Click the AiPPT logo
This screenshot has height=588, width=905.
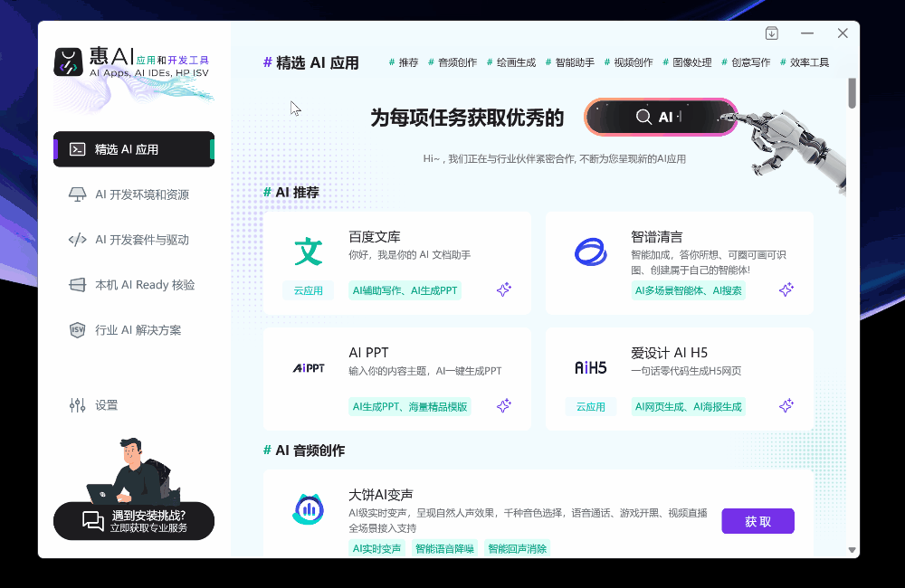coord(309,368)
